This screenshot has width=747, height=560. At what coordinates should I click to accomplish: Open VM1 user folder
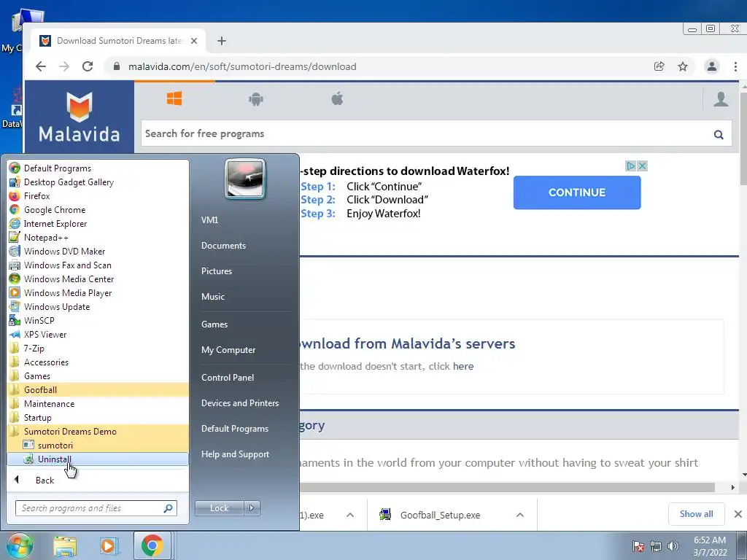[x=209, y=219]
